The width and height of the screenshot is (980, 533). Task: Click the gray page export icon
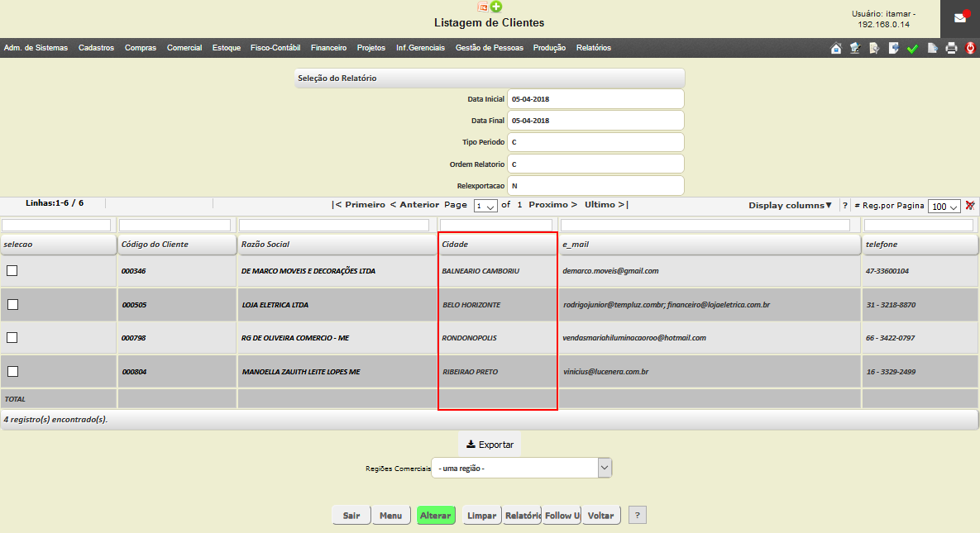pyautogui.click(x=932, y=48)
